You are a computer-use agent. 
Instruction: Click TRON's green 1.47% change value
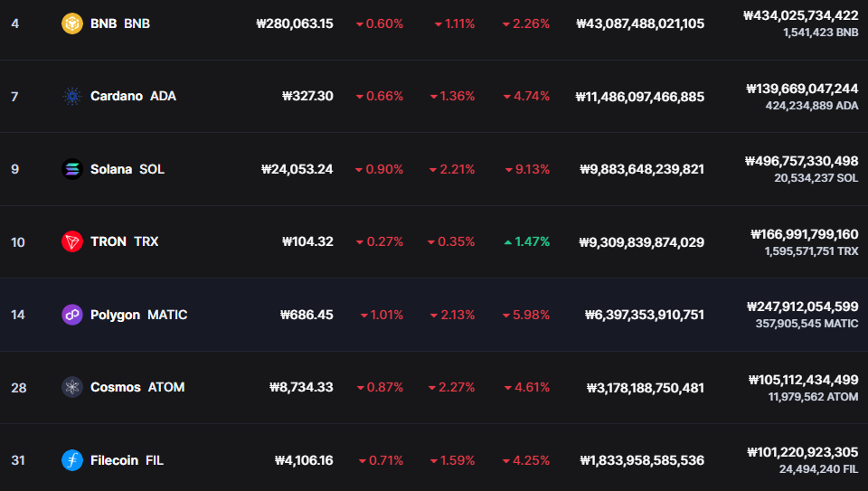pos(527,241)
